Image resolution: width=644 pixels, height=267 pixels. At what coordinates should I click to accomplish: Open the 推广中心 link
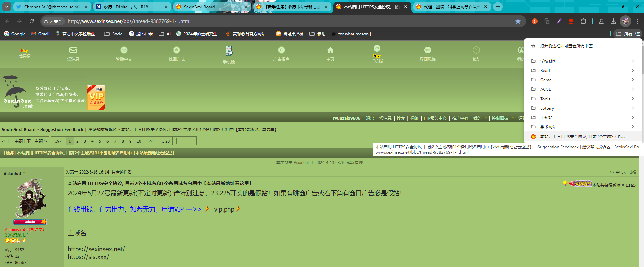point(460,118)
